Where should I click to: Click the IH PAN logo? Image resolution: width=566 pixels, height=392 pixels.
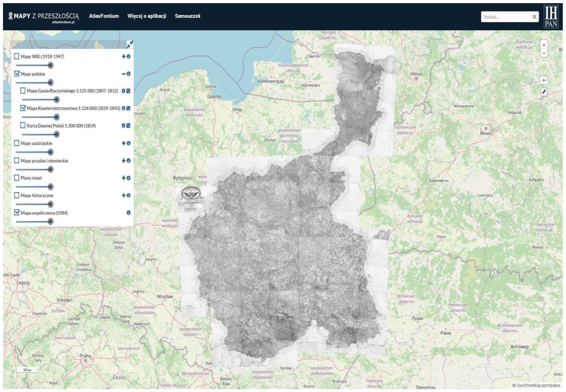click(x=551, y=17)
